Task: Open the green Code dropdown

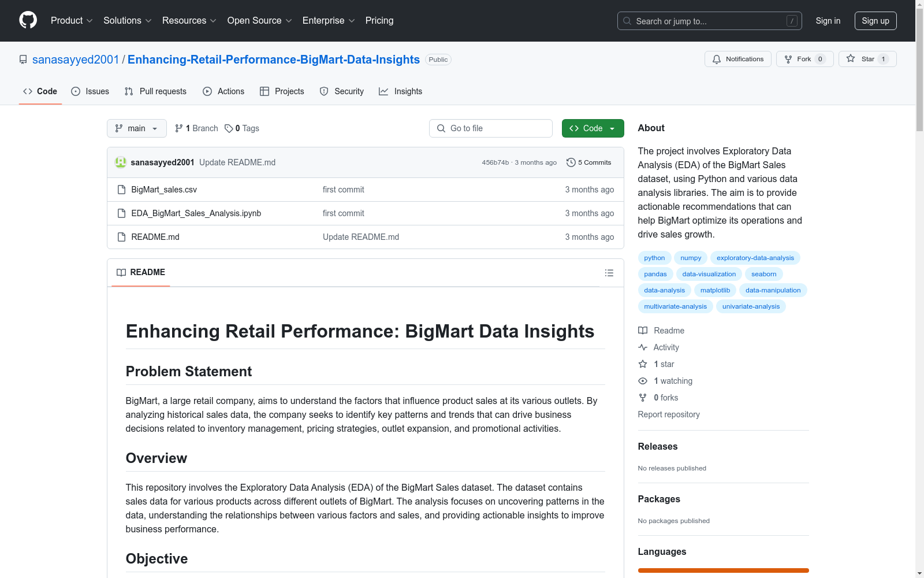Action: click(593, 128)
